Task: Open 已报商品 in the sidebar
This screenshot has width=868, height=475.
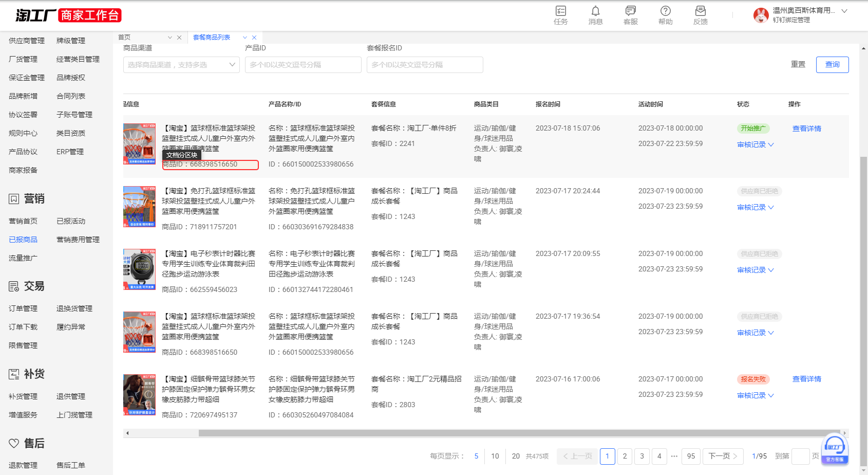Action: point(23,240)
